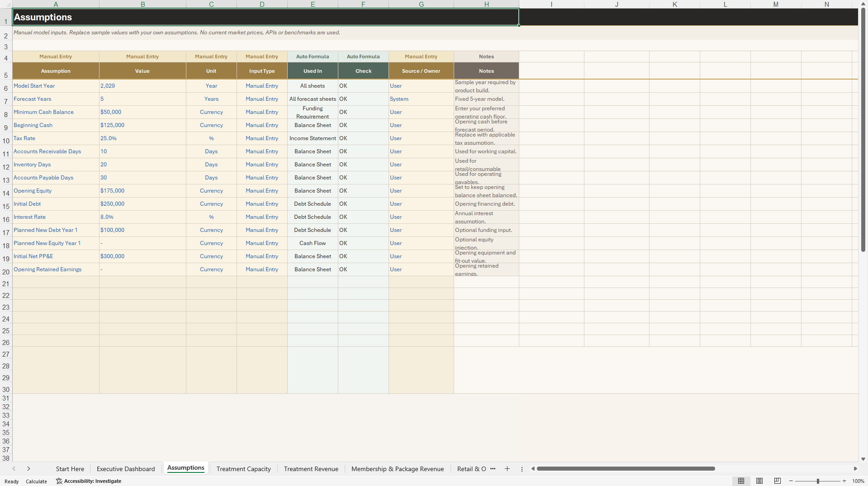Open Accessibility Investigate status item
868x486 pixels.
(x=89, y=481)
